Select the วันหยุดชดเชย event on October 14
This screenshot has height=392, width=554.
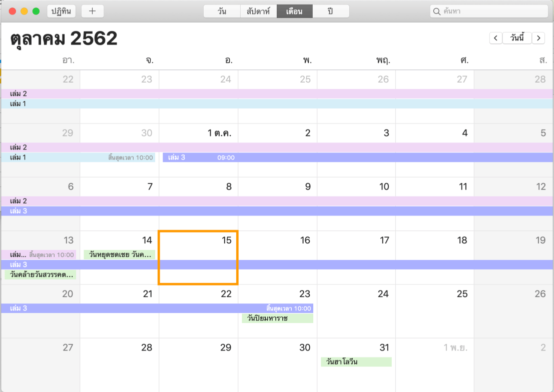click(119, 254)
